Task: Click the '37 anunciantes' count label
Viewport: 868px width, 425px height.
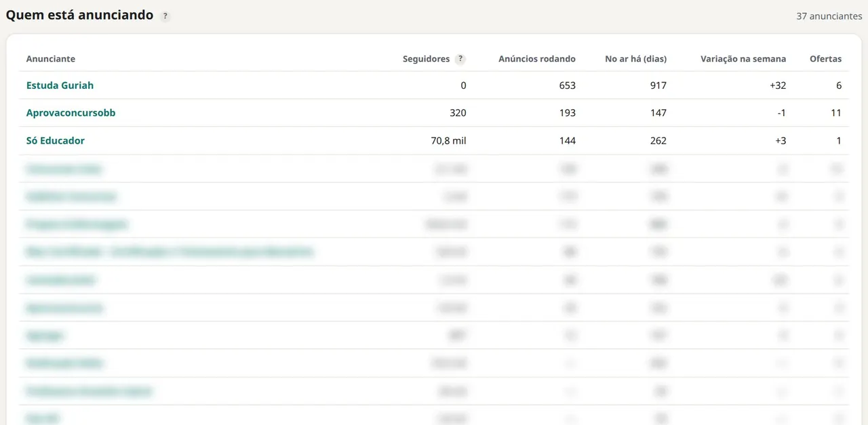Action: click(829, 16)
